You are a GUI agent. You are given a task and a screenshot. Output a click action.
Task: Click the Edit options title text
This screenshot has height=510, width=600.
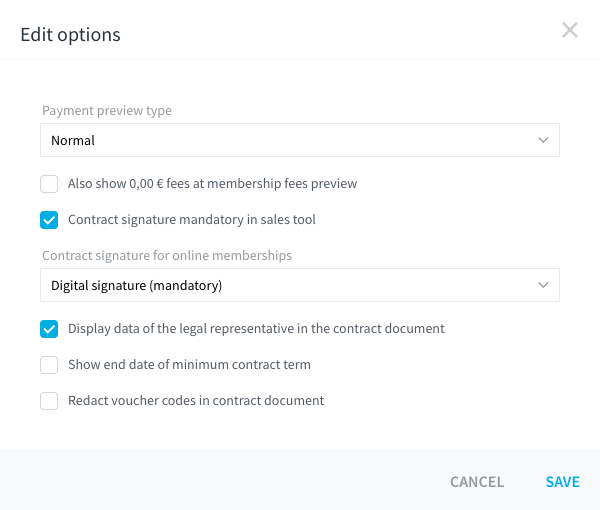click(x=70, y=35)
